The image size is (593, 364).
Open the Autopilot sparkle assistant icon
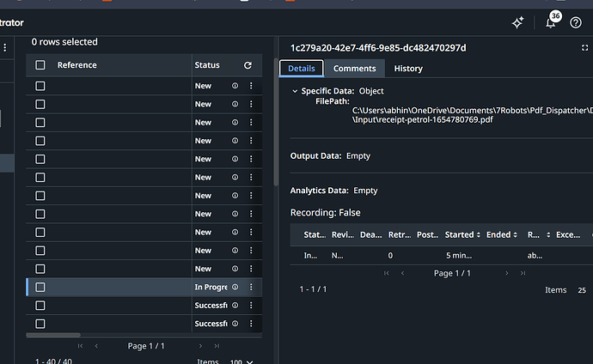[x=517, y=22]
